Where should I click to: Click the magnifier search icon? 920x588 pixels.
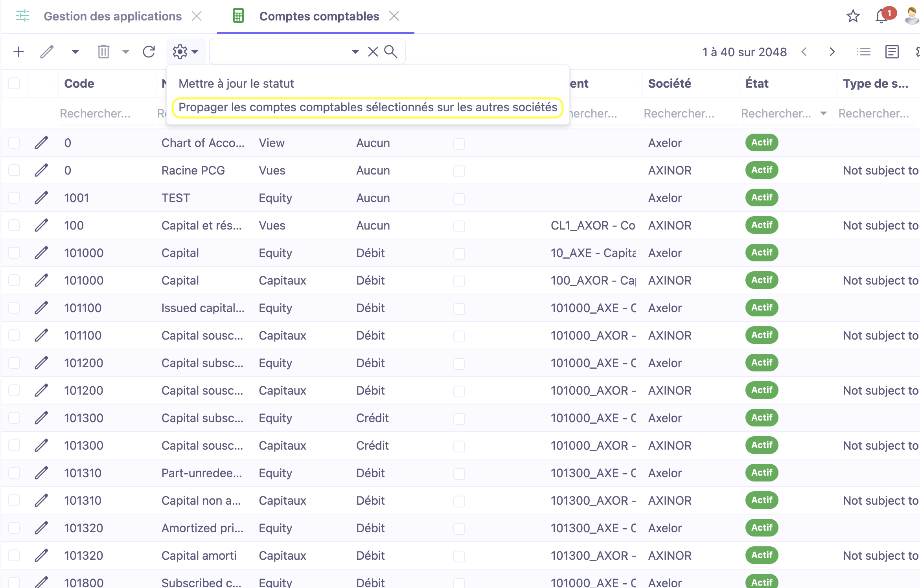click(x=390, y=51)
